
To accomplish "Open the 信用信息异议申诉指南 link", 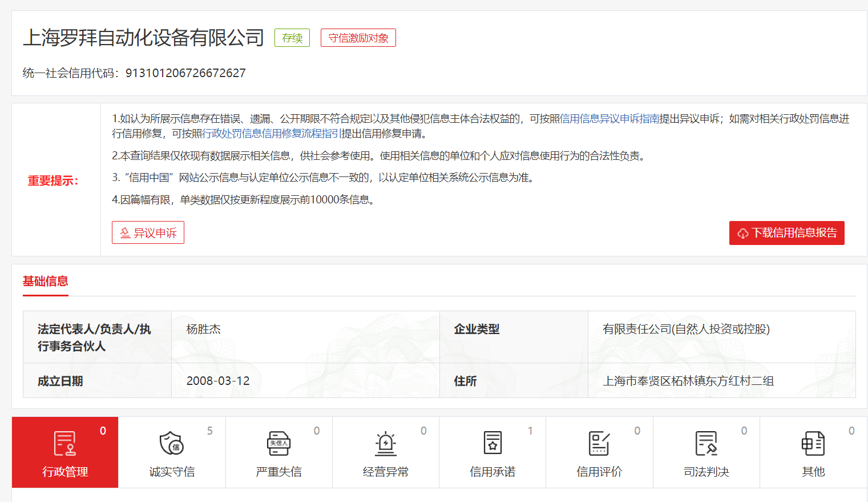I will click(x=609, y=119).
